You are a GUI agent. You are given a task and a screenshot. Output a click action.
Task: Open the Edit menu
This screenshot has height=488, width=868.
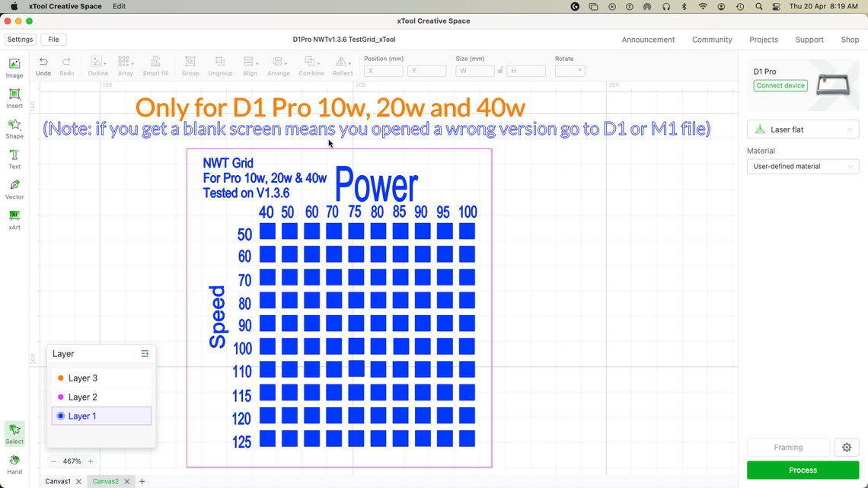[x=119, y=6]
